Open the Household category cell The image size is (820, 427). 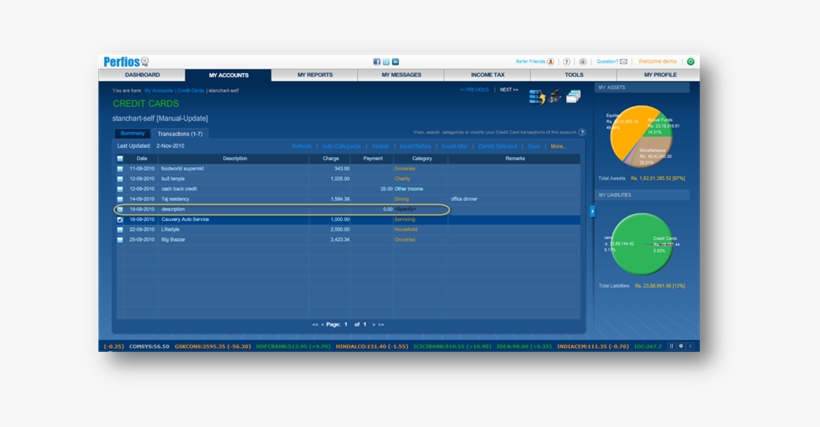(406, 229)
